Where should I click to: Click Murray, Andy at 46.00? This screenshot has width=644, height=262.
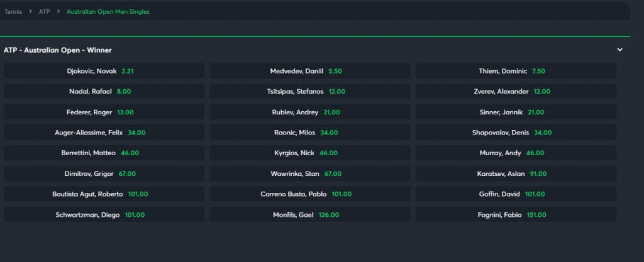tap(516, 153)
